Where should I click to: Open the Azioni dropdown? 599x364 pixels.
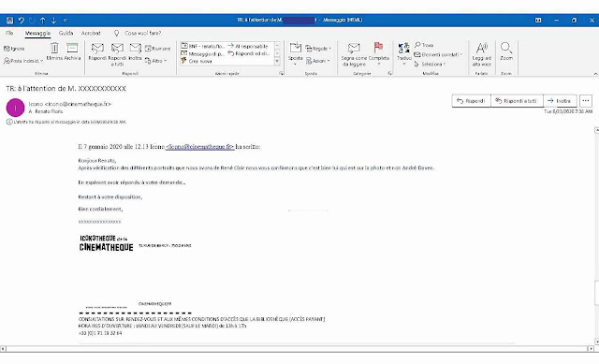(318, 61)
